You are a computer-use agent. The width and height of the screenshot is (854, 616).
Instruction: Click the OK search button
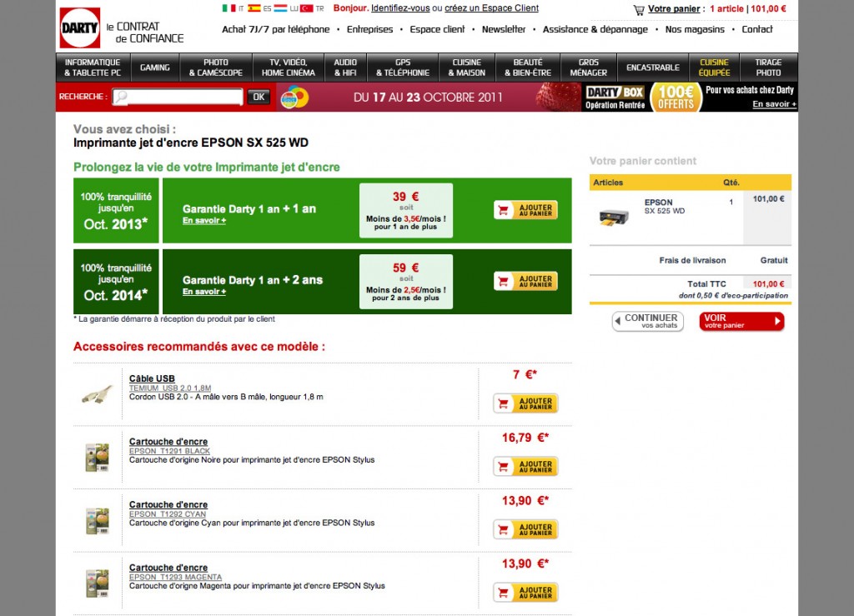pos(259,97)
